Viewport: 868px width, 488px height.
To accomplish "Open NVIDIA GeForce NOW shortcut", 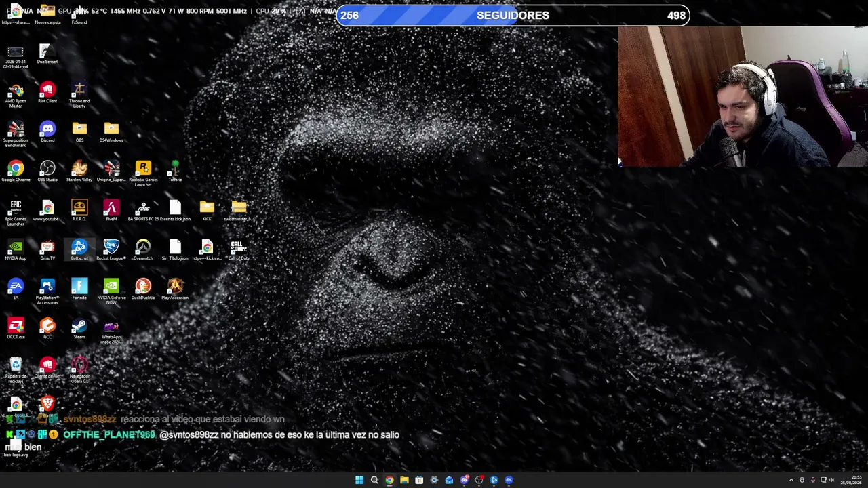I will [x=111, y=292].
